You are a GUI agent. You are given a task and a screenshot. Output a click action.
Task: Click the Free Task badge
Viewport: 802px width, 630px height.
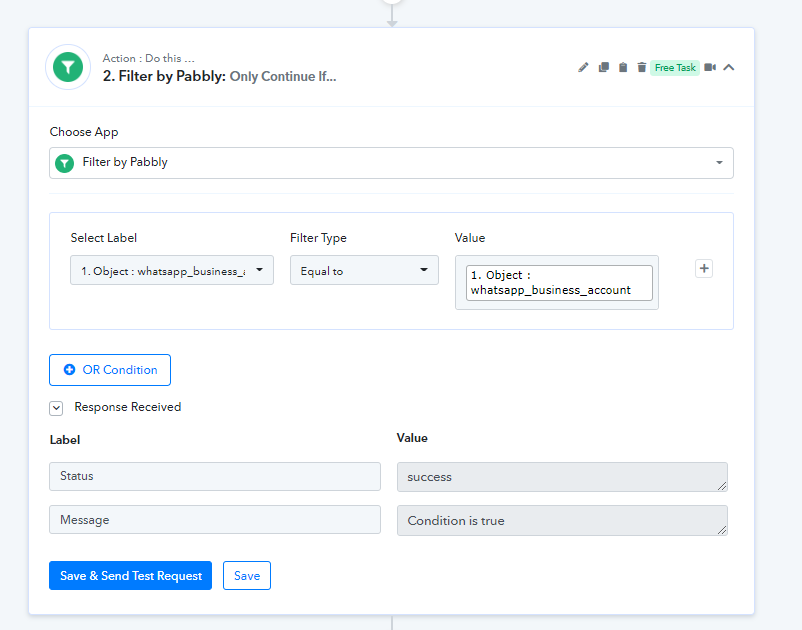[x=674, y=67]
